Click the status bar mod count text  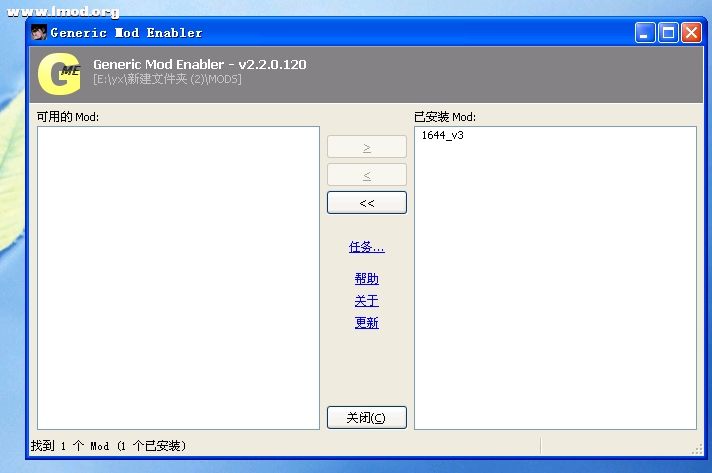(109, 446)
